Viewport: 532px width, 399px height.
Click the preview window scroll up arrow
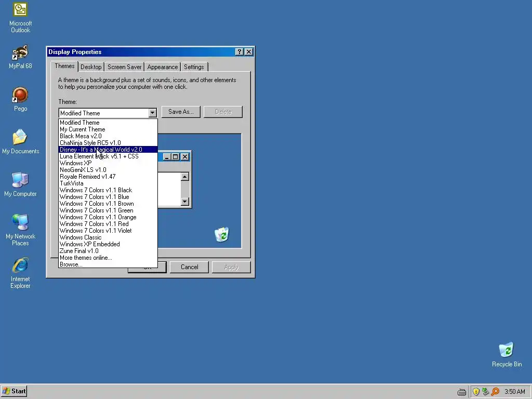(x=184, y=177)
